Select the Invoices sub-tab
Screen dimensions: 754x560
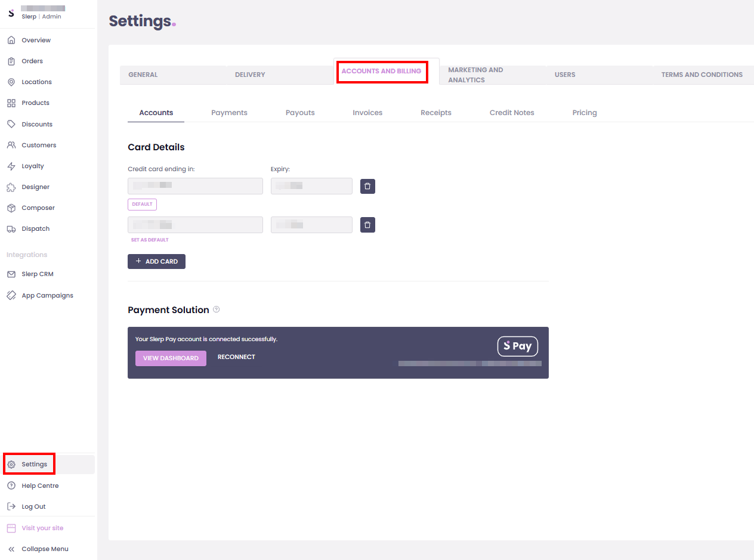[x=367, y=113]
